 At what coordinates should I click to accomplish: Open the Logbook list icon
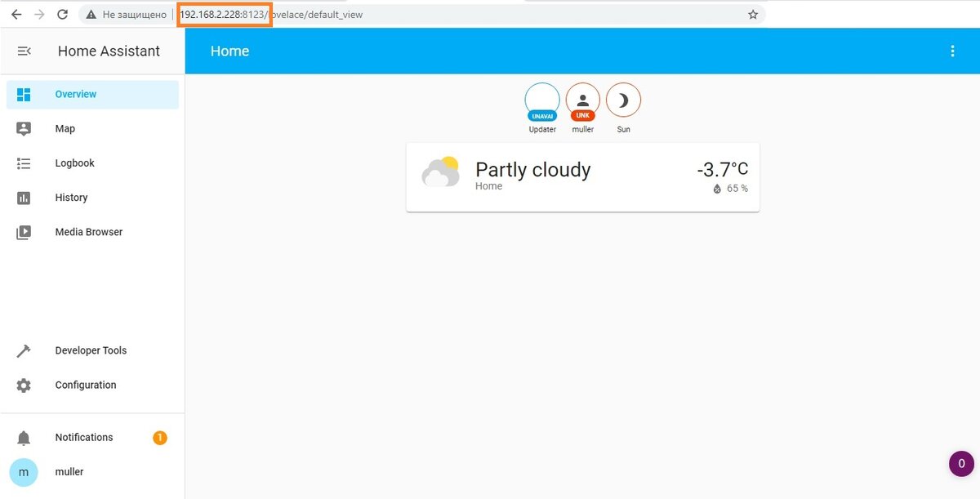(24, 163)
